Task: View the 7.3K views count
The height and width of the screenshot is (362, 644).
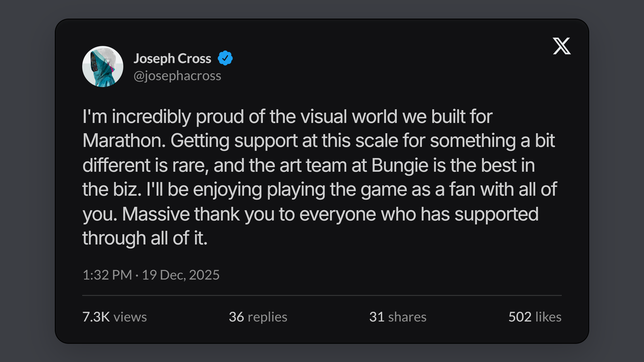Action: (115, 317)
